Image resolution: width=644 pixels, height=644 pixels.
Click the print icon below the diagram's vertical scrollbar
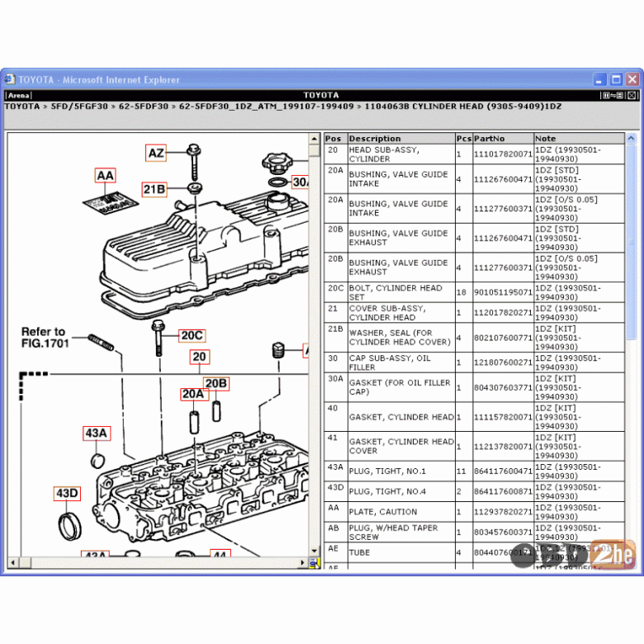tap(315, 563)
